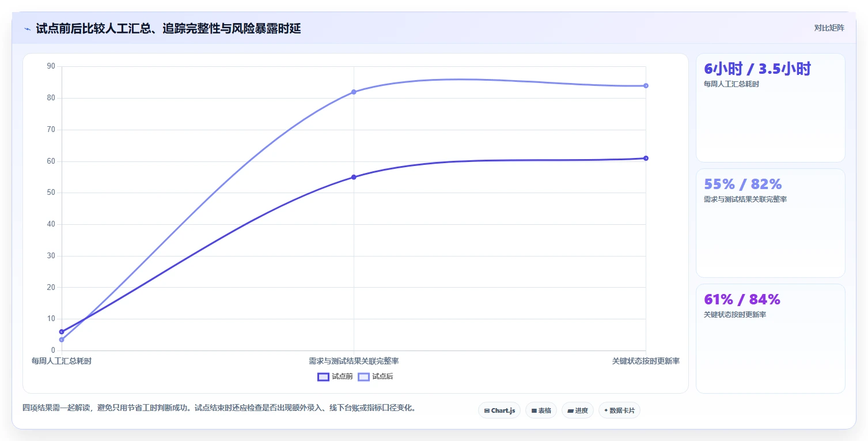Open the 55% / 82% stat card
Image resolution: width=868 pixels, height=441 pixels.
tap(771, 223)
